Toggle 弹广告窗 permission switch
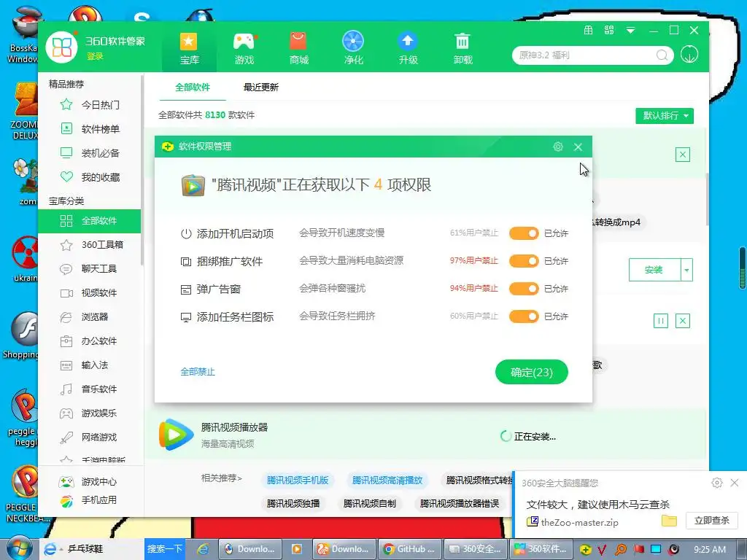Screen dimensions: 747x560 click(x=524, y=289)
